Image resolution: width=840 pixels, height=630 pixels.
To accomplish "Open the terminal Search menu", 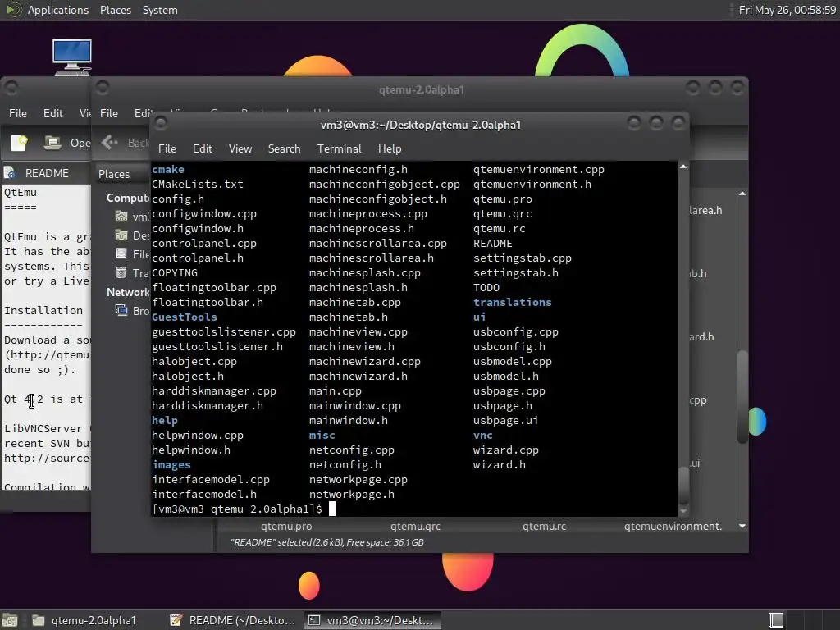I will (284, 149).
